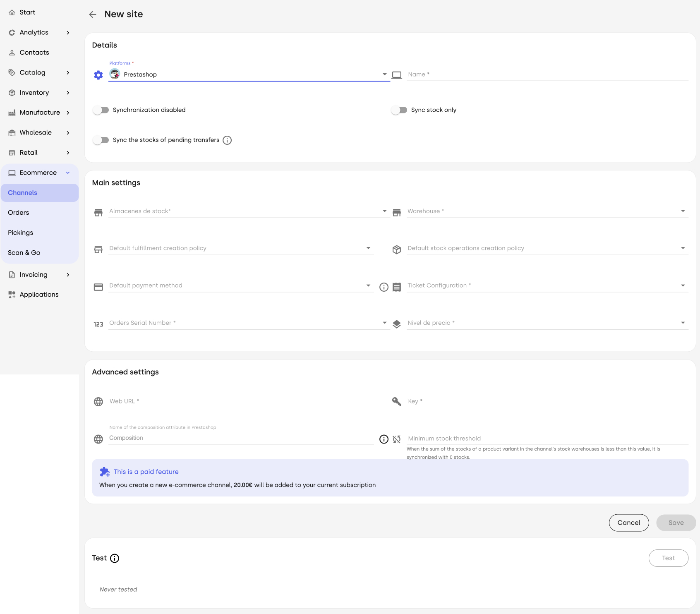The height and width of the screenshot is (614, 700).
Task: Expand the Catalog sidebar menu
Action: pos(40,72)
